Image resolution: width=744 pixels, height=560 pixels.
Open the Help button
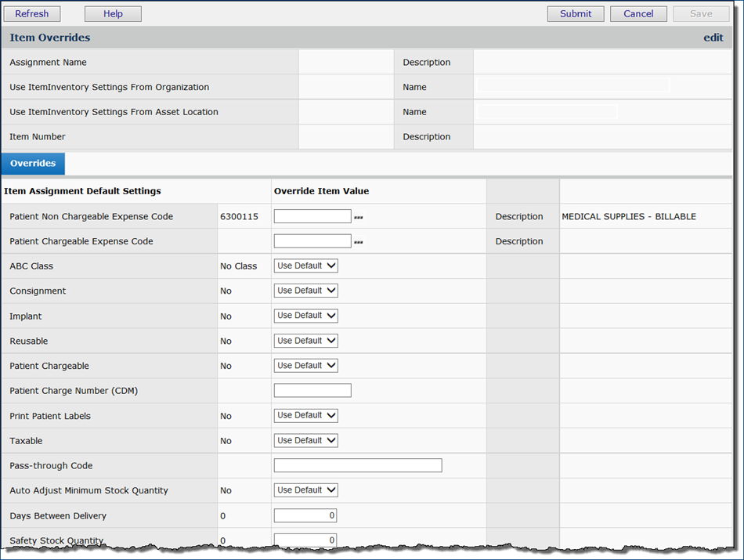click(113, 14)
